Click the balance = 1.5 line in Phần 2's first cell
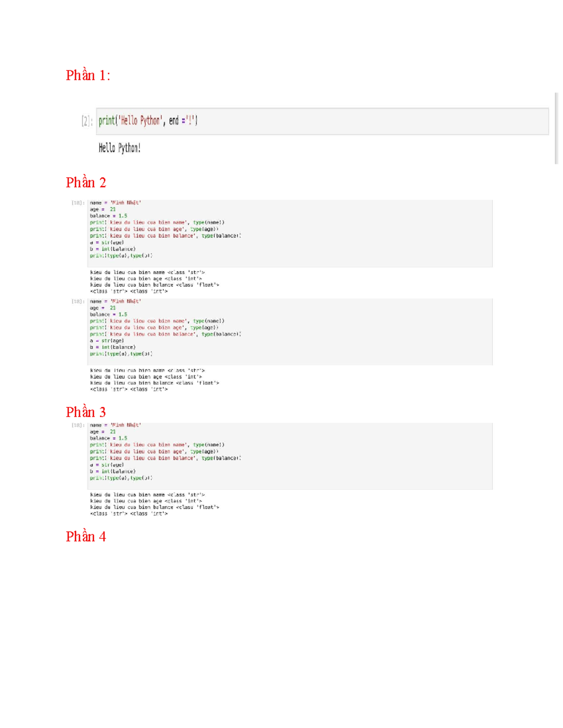The image size is (563, 728). tap(108, 216)
